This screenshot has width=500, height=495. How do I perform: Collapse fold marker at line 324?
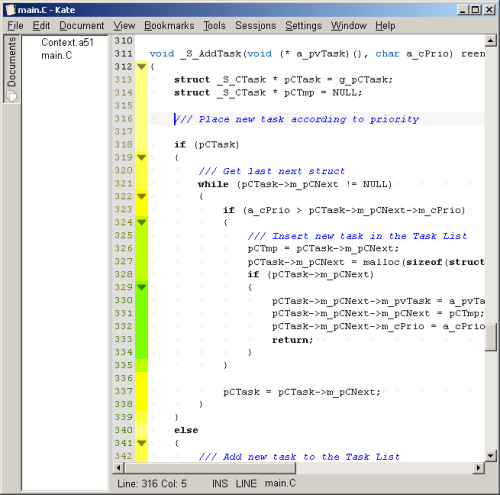(x=142, y=222)
